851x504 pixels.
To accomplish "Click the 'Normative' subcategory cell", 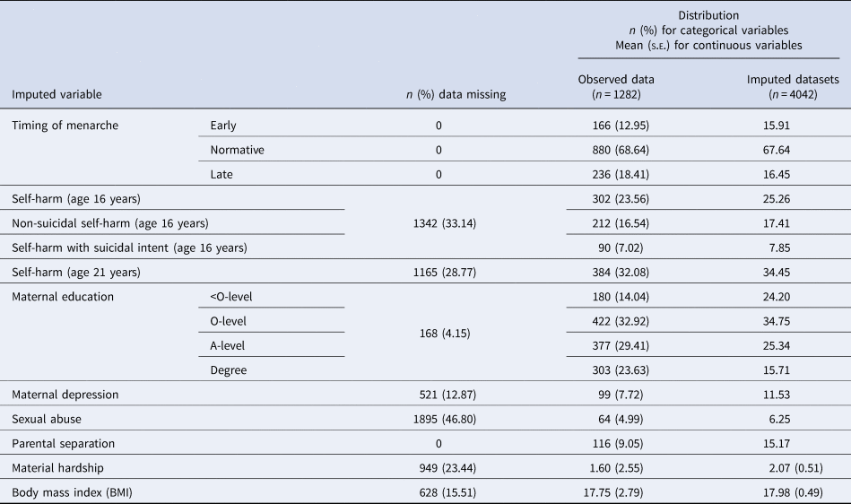I will point(236,150).
